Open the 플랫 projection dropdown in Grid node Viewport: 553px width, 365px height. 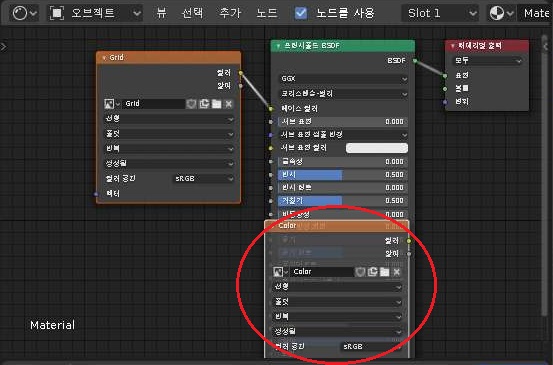click(169, 134)
